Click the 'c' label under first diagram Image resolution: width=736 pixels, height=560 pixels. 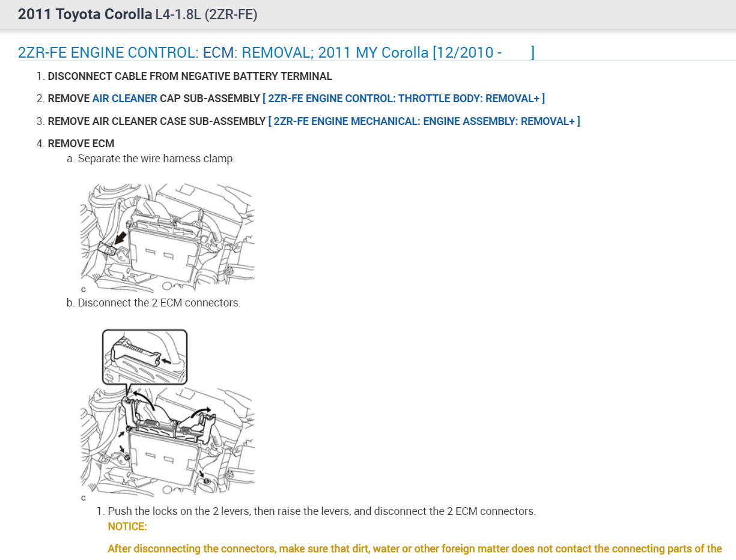point(83,290)
